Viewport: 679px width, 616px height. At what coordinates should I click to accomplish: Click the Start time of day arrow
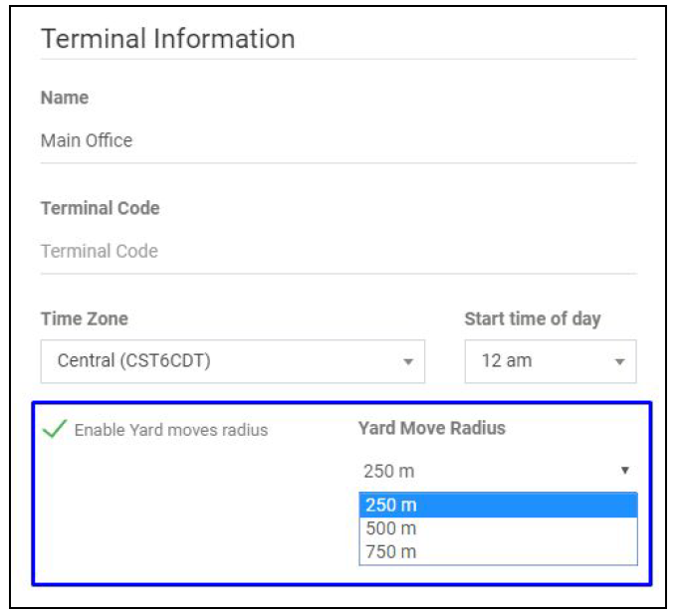tap(619, 362)
